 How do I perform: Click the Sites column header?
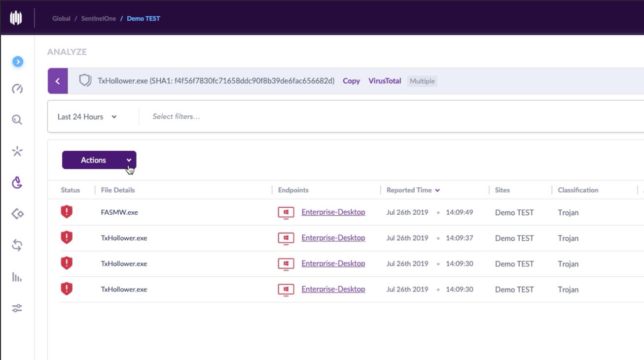502,190
